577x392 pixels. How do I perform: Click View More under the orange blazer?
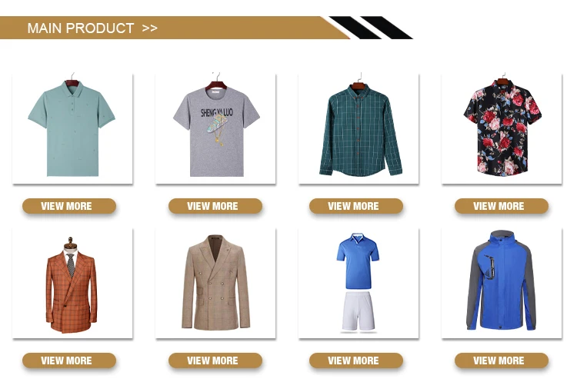[x=69, y=360]
